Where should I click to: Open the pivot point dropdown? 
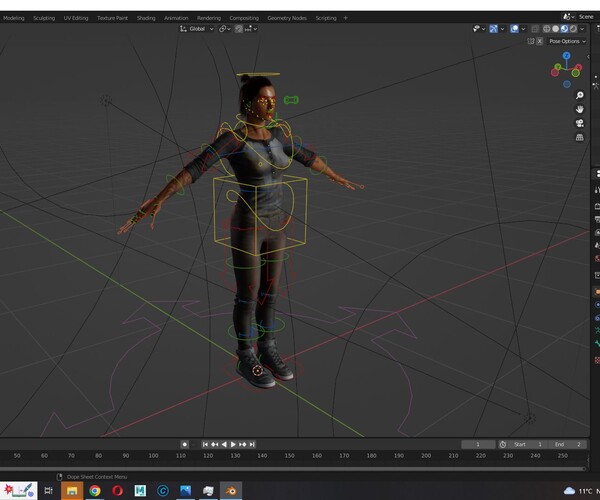(225, 29)
